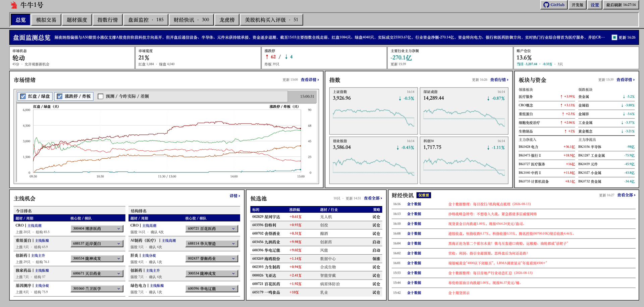
Task: Click the up arrow beside 医疗服务 +3.99%
Action: [561, 97]
